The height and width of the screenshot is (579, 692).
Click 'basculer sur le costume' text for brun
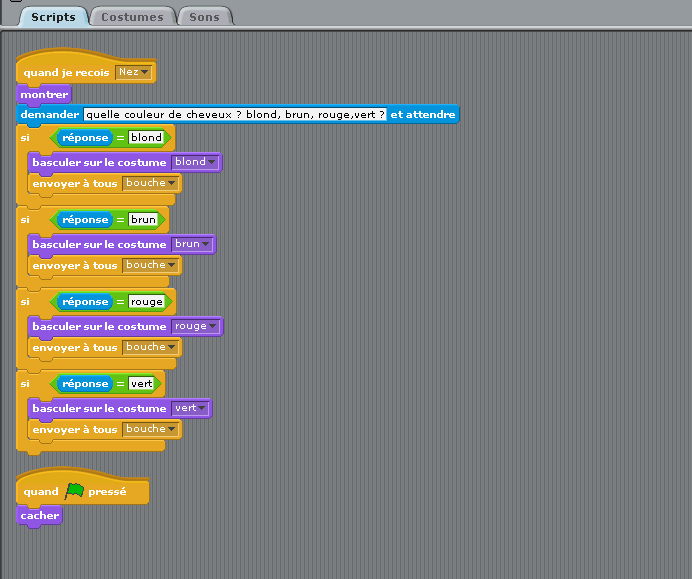point(99,244)
